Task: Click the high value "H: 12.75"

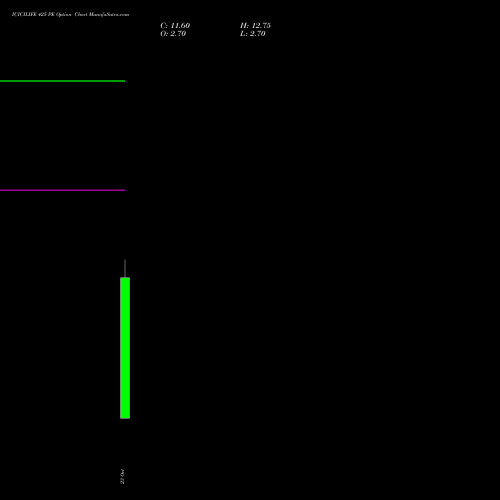Action: click(x=255, y=26)
